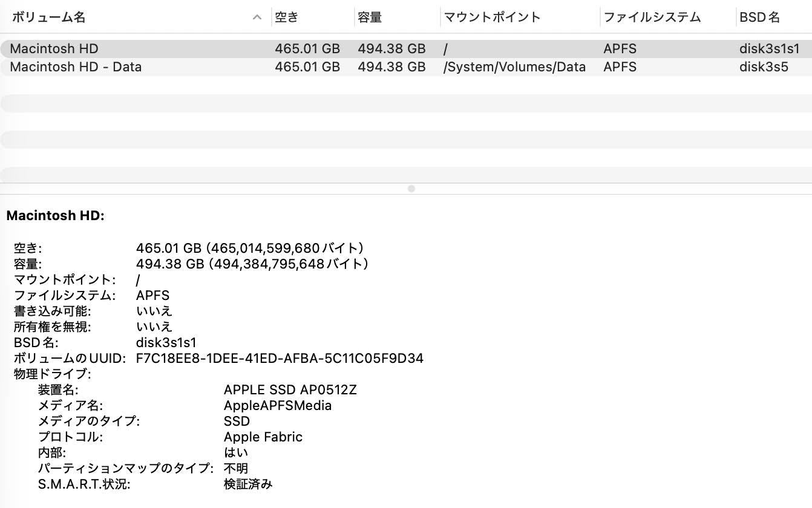Click the BSD名 column header
Viewport: 812px width, 508px height.
coord(759,17)
